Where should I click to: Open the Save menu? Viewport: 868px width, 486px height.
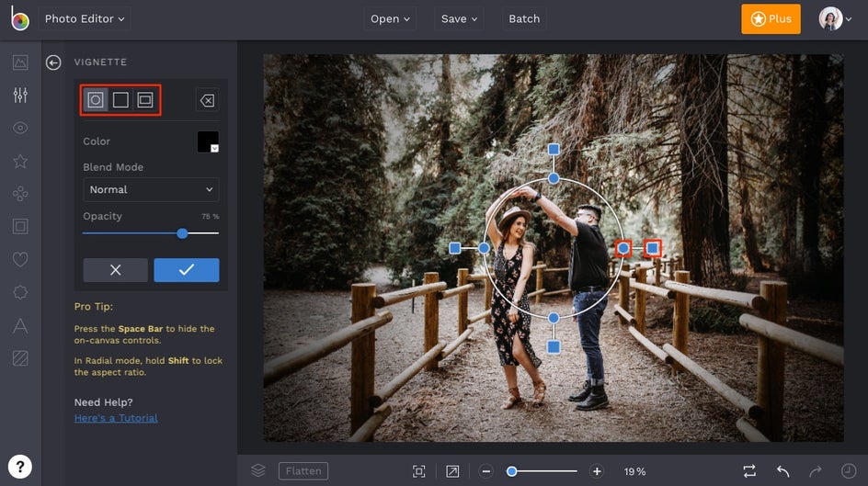460,18
